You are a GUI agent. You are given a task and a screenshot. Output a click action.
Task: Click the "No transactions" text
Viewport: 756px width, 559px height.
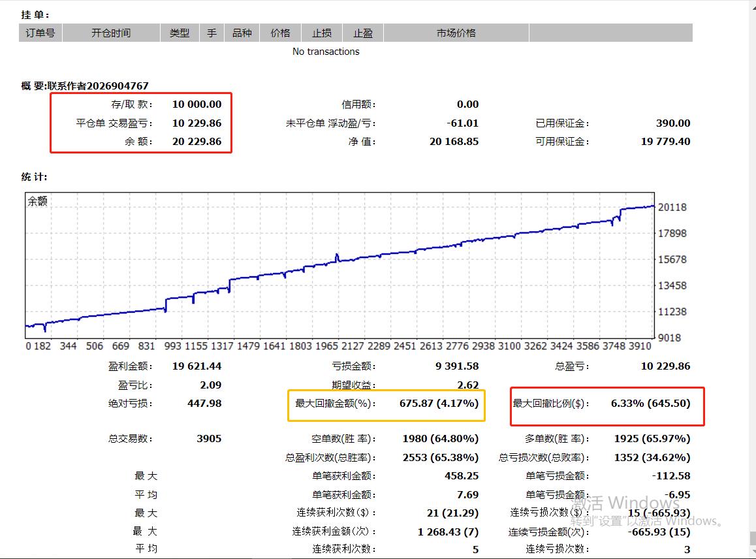tap(326, 52)
